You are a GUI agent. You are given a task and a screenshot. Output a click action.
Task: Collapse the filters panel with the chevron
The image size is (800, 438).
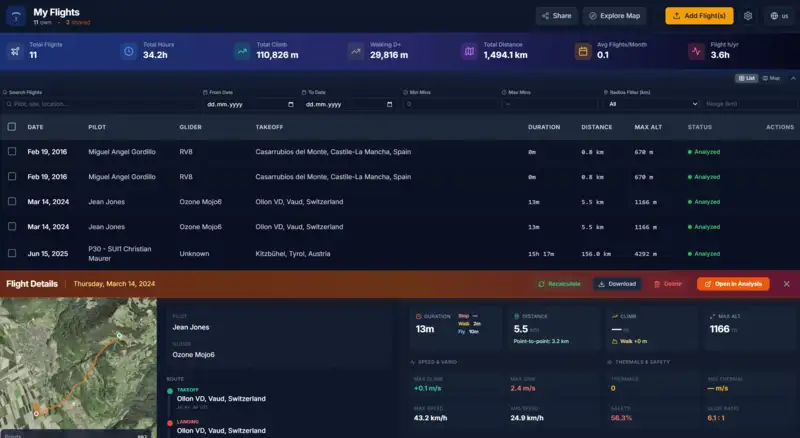pyautogui.click(x=793, y=78)
